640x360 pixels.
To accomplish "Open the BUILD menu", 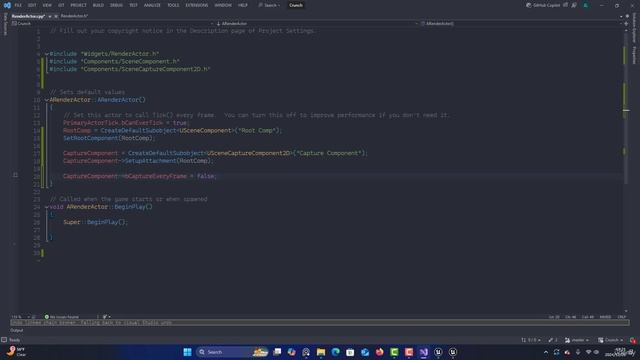I will point(98,5).
